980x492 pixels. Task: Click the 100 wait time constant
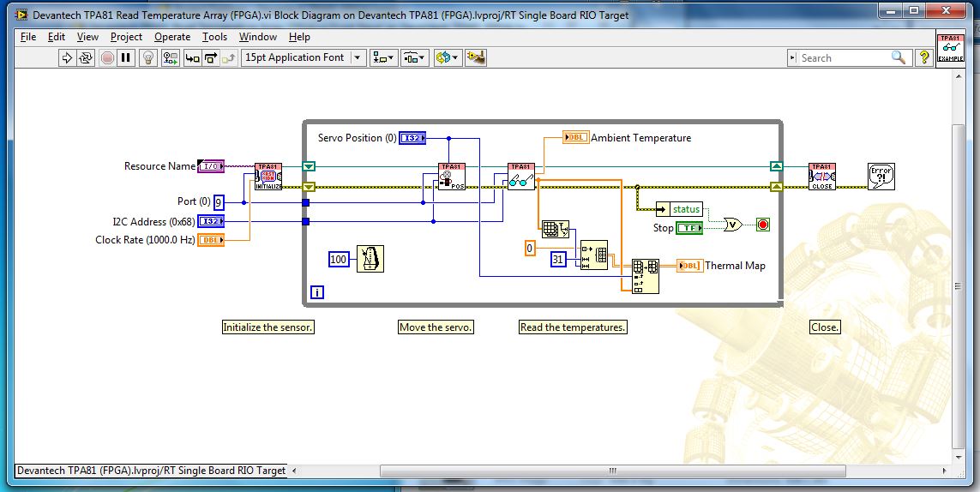click(338, 260)
